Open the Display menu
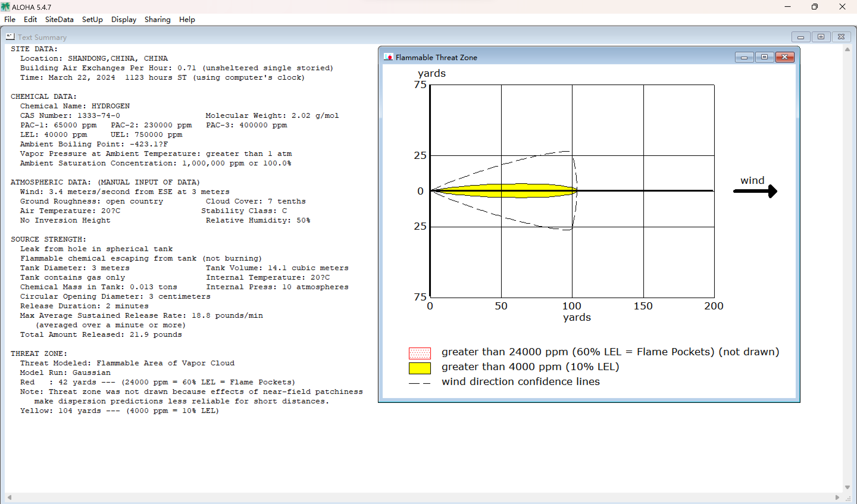 124,19
